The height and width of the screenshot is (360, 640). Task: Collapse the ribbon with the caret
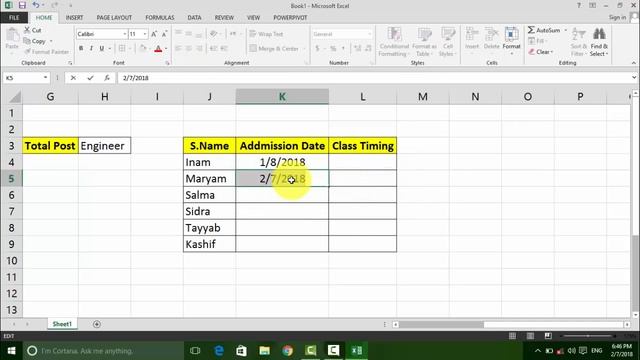(x=633, y=63)
